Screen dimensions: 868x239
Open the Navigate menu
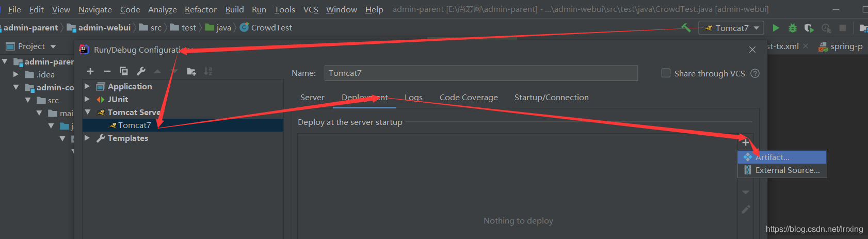[95, 9]
